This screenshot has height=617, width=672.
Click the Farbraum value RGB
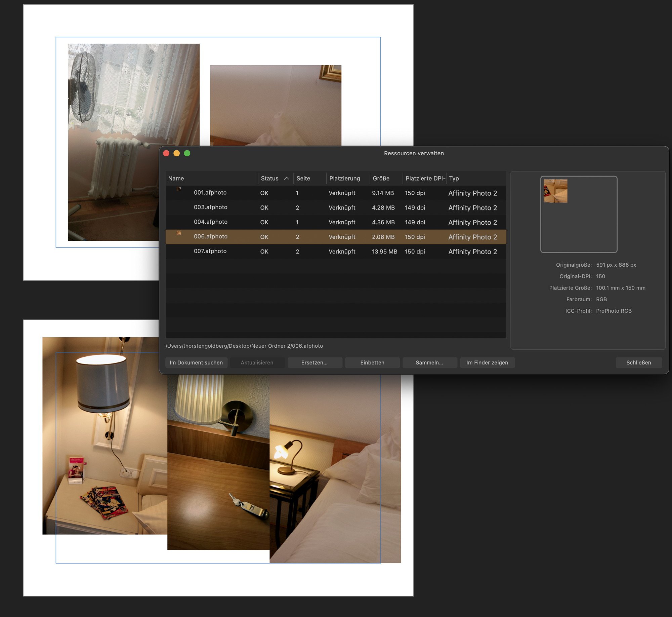pos(601,299)
